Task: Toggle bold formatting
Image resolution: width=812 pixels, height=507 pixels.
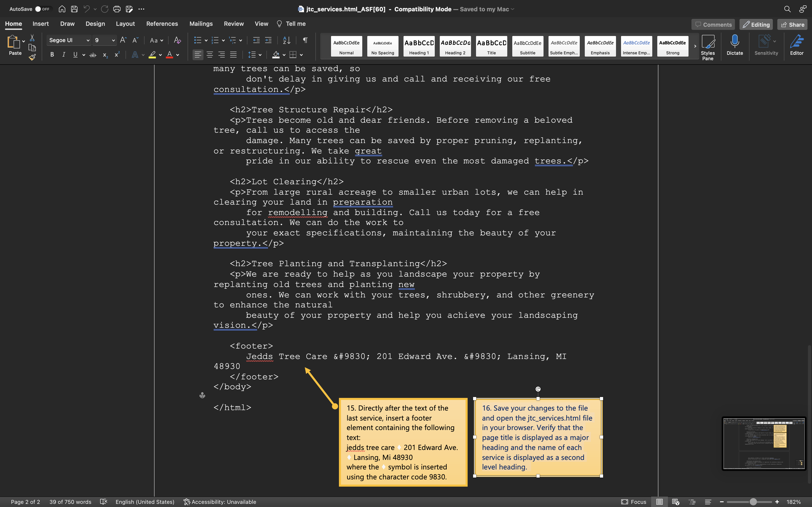Action: click(x=52, y=55)
